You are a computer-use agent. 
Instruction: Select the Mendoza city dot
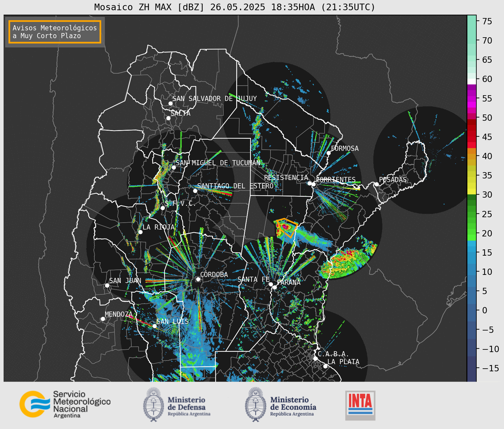103,319
